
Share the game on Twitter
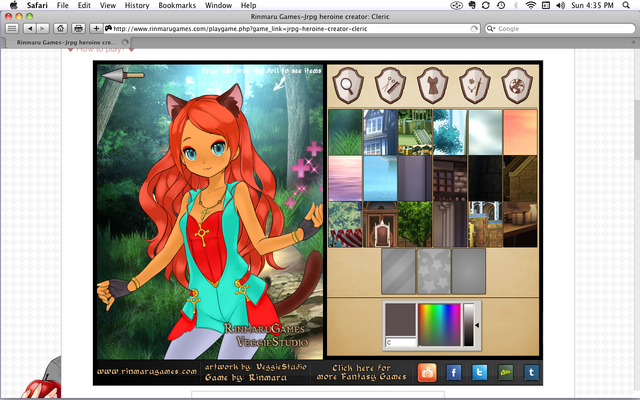(480, 372)
